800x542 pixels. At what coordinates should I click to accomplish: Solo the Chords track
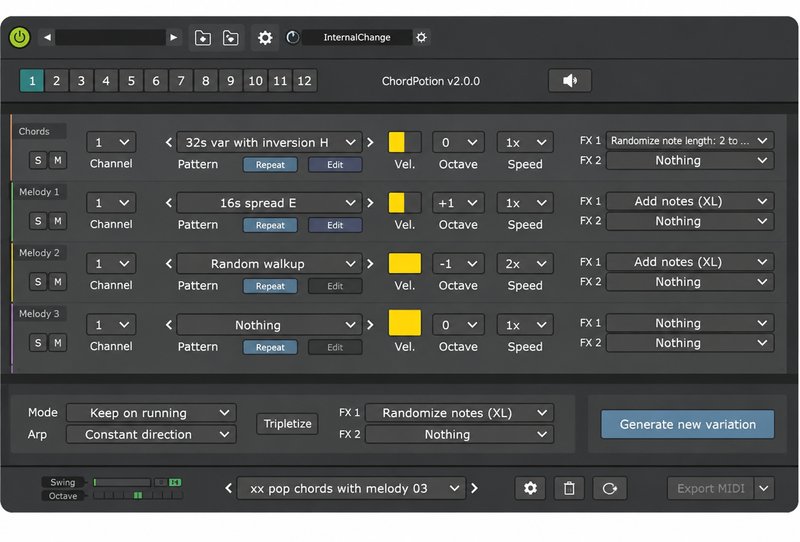(38, 160)
